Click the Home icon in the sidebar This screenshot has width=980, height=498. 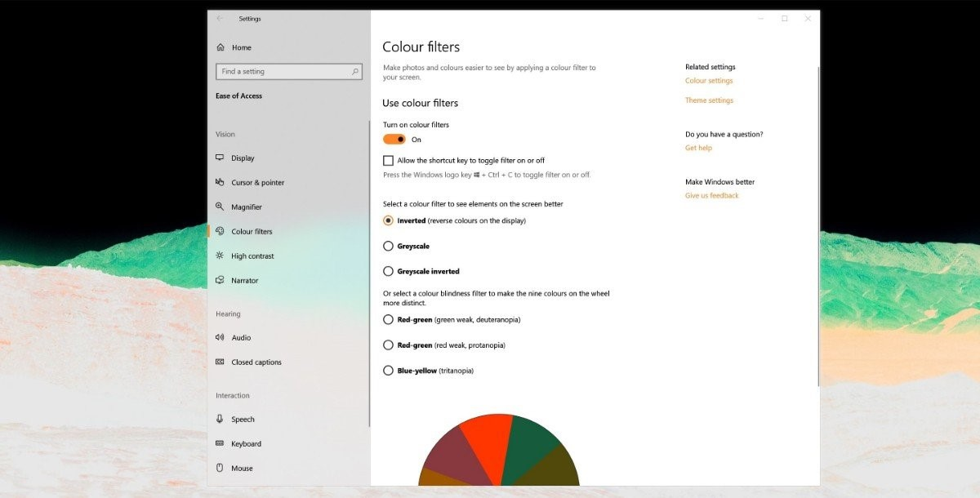220,47
